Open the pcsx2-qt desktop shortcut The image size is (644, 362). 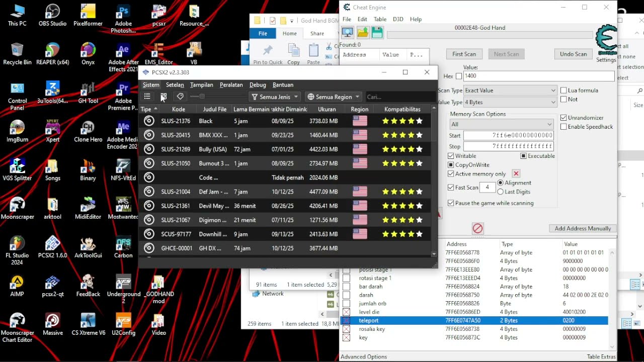click(x=52, y=286)
